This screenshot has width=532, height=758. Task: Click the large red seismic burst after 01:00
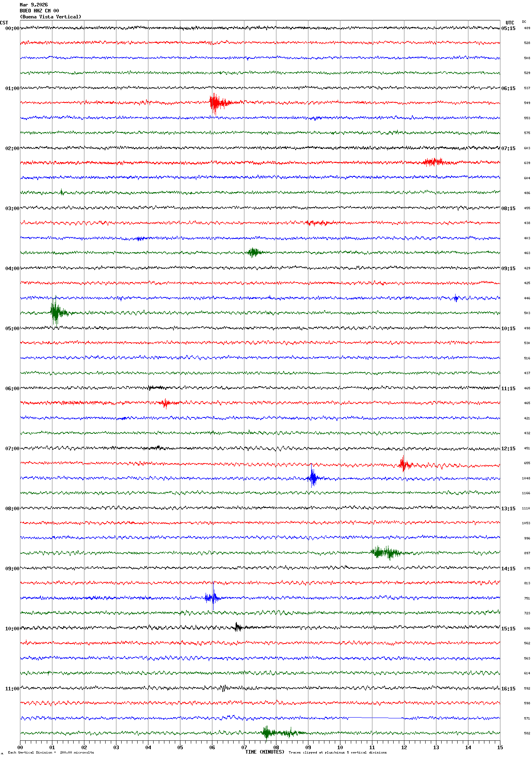215,103
